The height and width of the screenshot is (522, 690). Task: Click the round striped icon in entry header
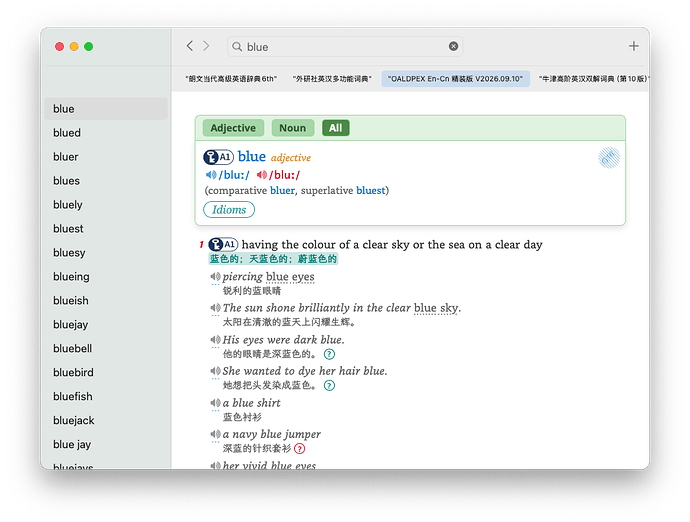pos(609,158)
